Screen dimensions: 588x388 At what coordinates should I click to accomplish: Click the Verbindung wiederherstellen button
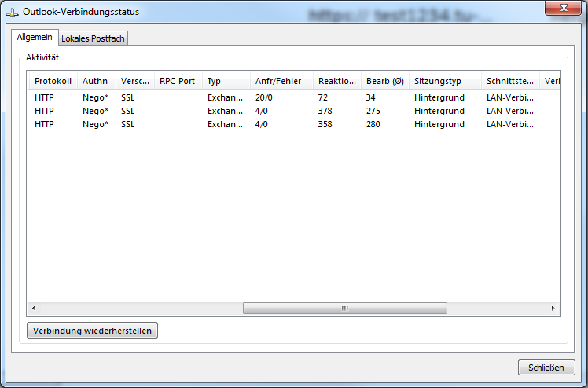(92, 331)
